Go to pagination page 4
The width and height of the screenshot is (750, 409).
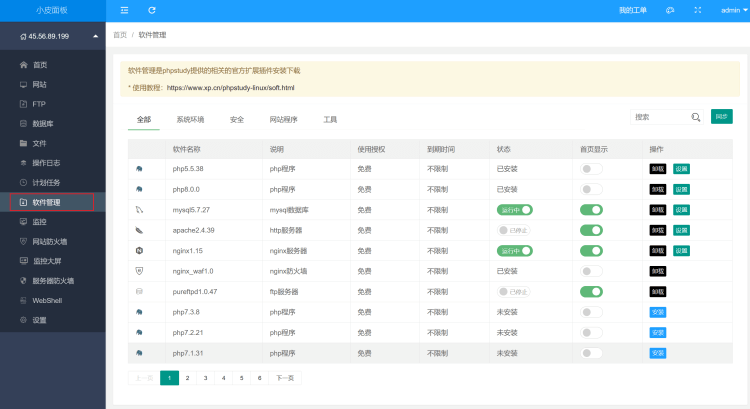223,378
